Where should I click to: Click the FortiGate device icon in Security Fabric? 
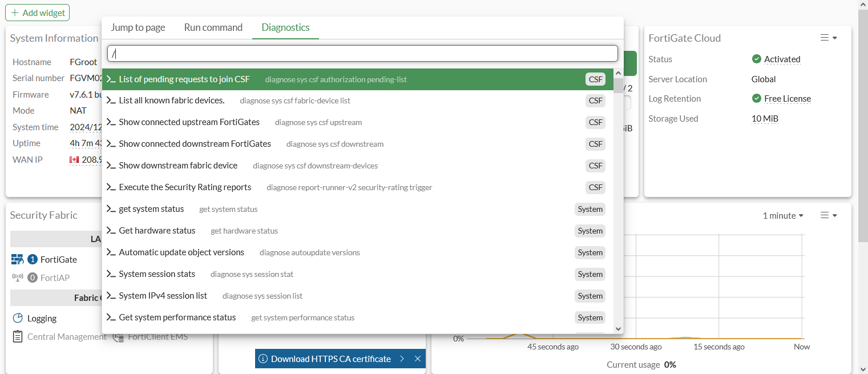18,259
